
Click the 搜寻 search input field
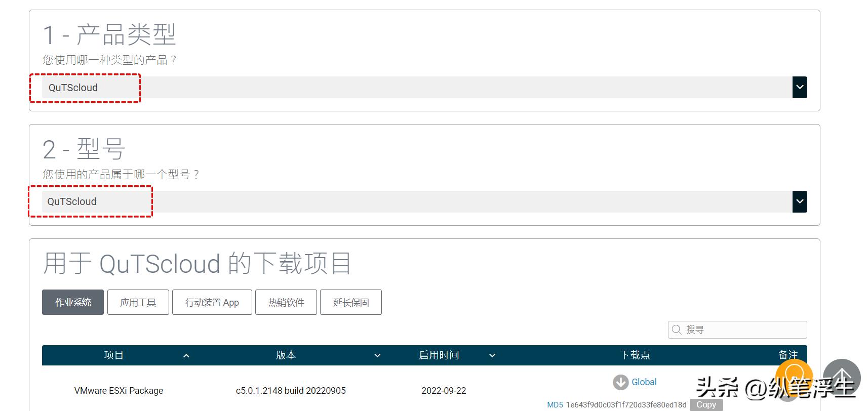point(737,330)
